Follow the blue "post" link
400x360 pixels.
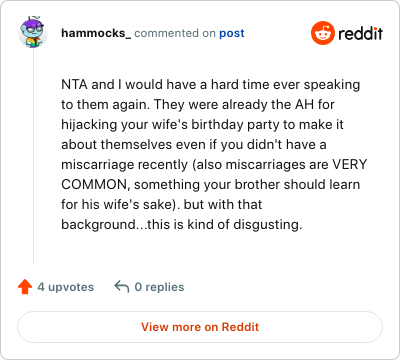point(232,33)
